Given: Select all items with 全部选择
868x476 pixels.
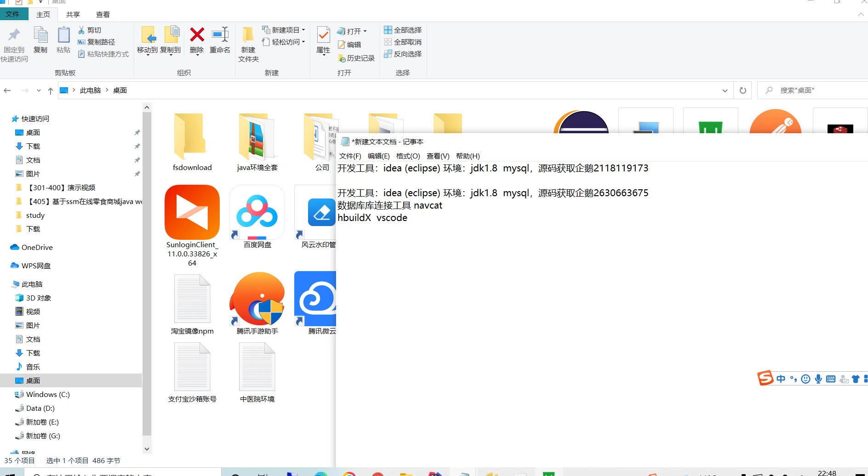Looking at the screenshot, I should (x=403, y=30).
